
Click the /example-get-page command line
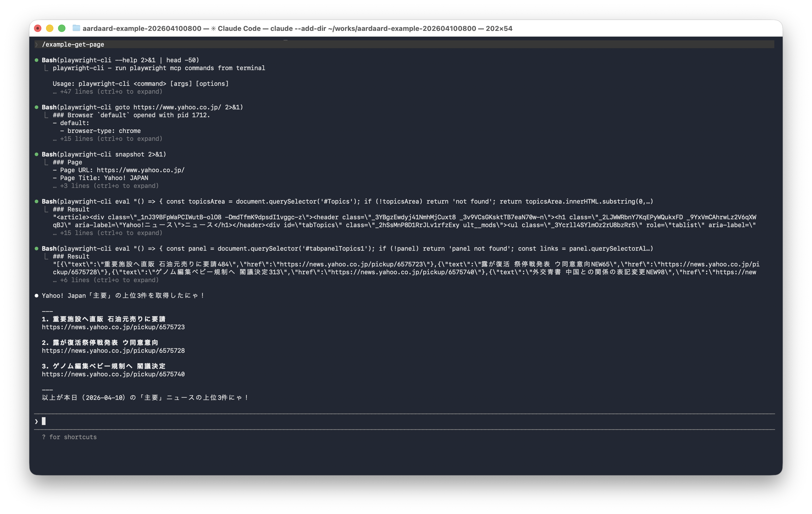point(73,44)
